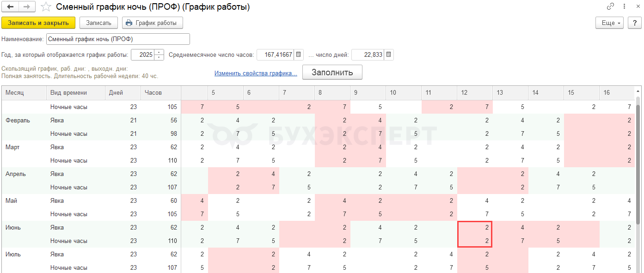Open calculator for average monthly hours field

(299, 55)
